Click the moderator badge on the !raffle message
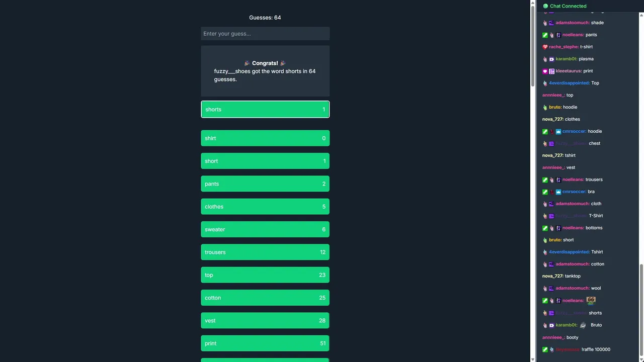Image resolution: width=644 pixels, height=362 pixels. click(545, 349)
